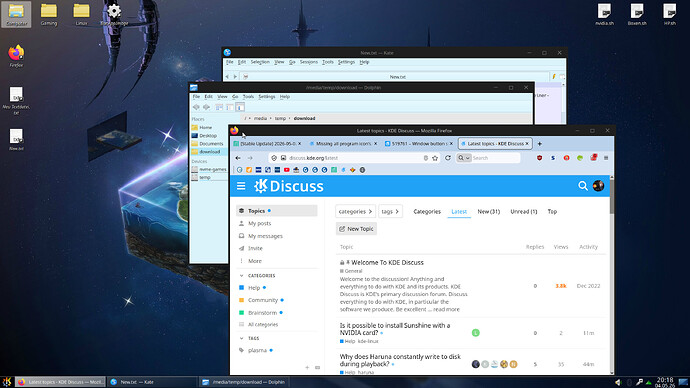Open the Haruna constantly write to disk topic
690x388 pixels.
pos(400,360)
